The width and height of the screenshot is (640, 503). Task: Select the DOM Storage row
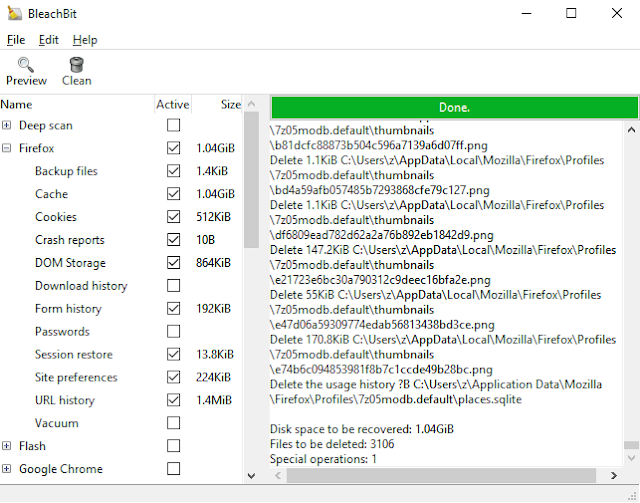(x=121, y=263)
